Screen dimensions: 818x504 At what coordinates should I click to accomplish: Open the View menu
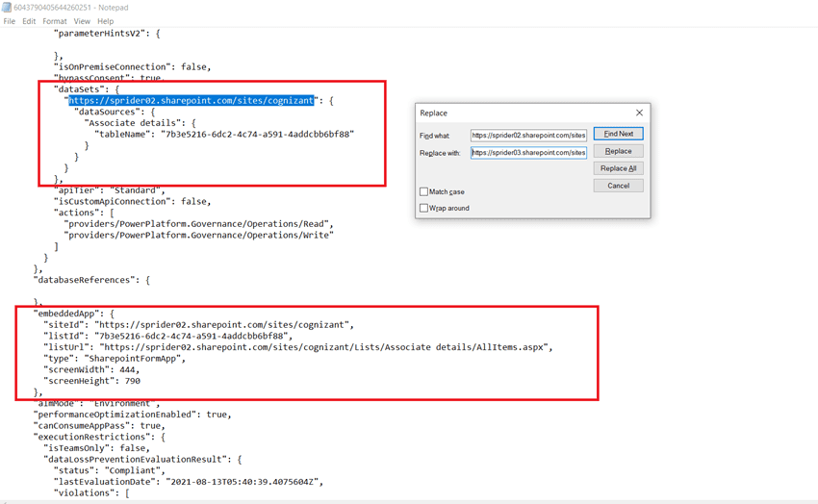[x=82, y=21]
